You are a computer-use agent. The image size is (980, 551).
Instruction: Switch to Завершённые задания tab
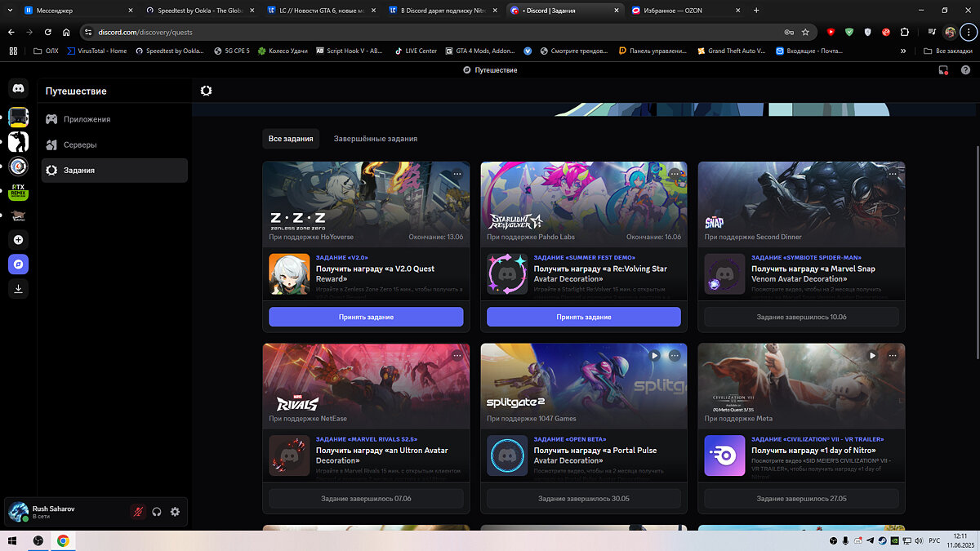[x=375, y=139]
